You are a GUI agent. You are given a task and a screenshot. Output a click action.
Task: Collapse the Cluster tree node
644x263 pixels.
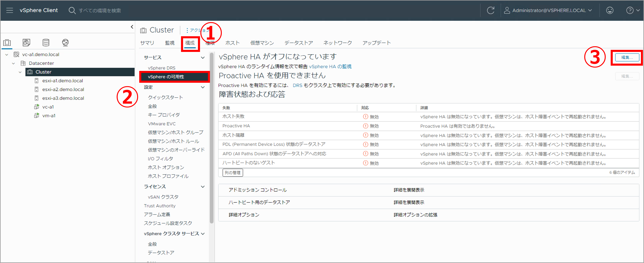20,72
